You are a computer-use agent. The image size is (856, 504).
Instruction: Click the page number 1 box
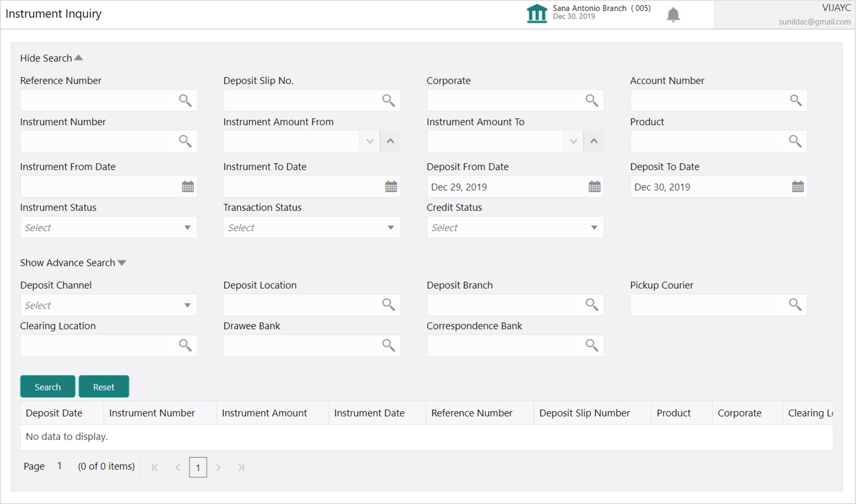click(198, 467)
